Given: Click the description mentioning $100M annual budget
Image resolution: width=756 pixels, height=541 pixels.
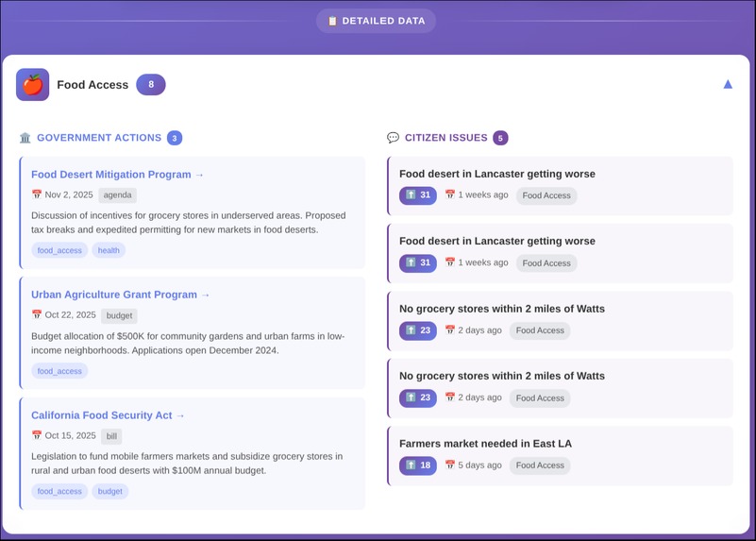Looking at the screenshot, I should (187, 464).
